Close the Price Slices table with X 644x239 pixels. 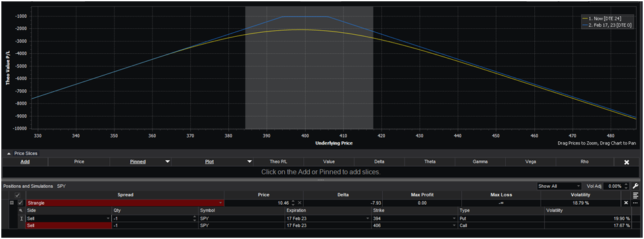tap(627, 162)
